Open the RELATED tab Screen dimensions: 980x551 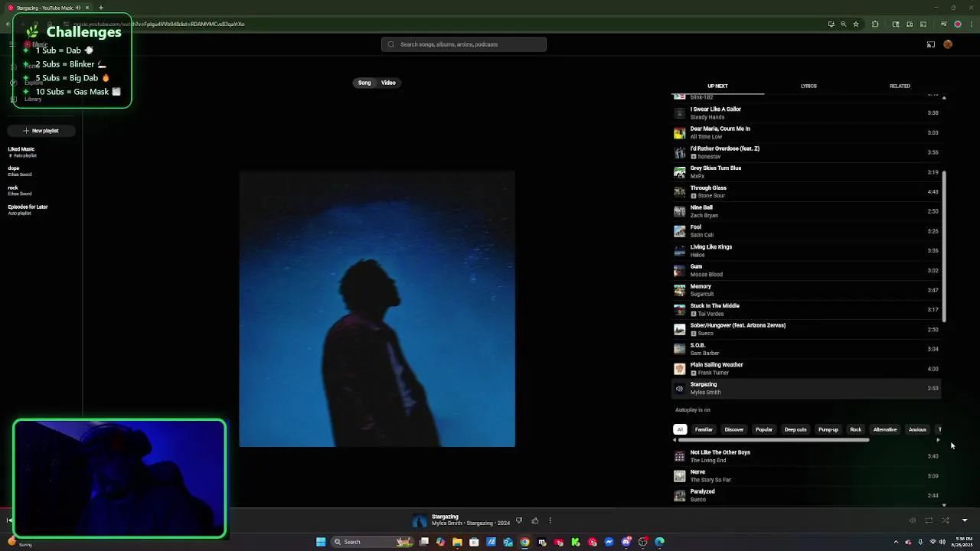tap(900, 86)
